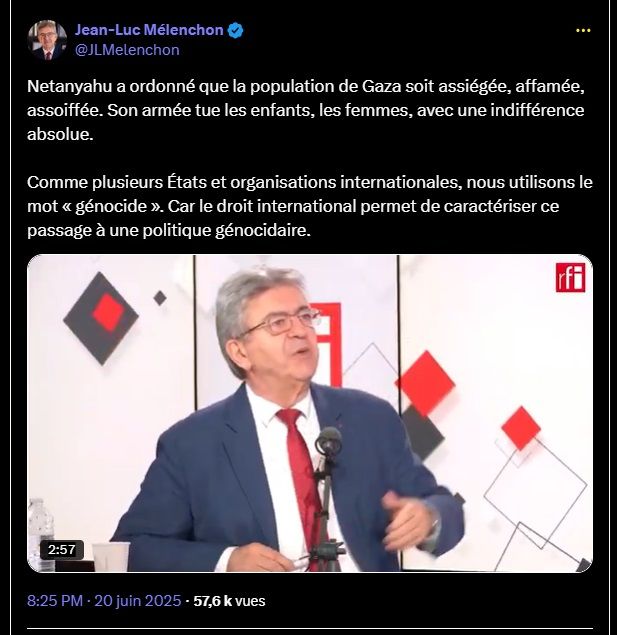Click the 20 juin 2025 date
The image size is (617, 635).
click(x=138, y=601)
